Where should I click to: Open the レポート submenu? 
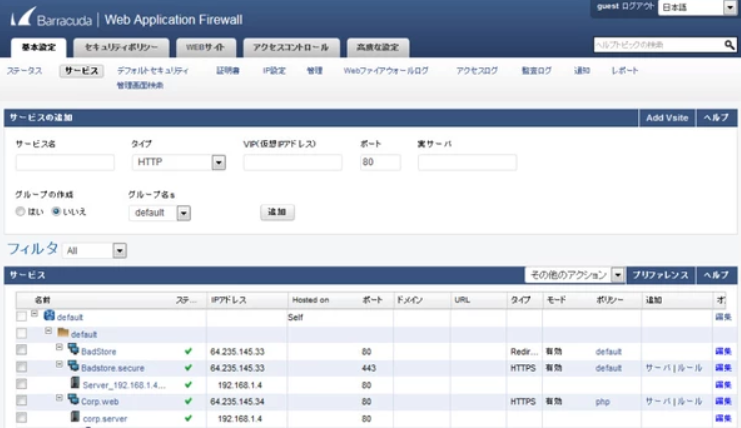625,71
